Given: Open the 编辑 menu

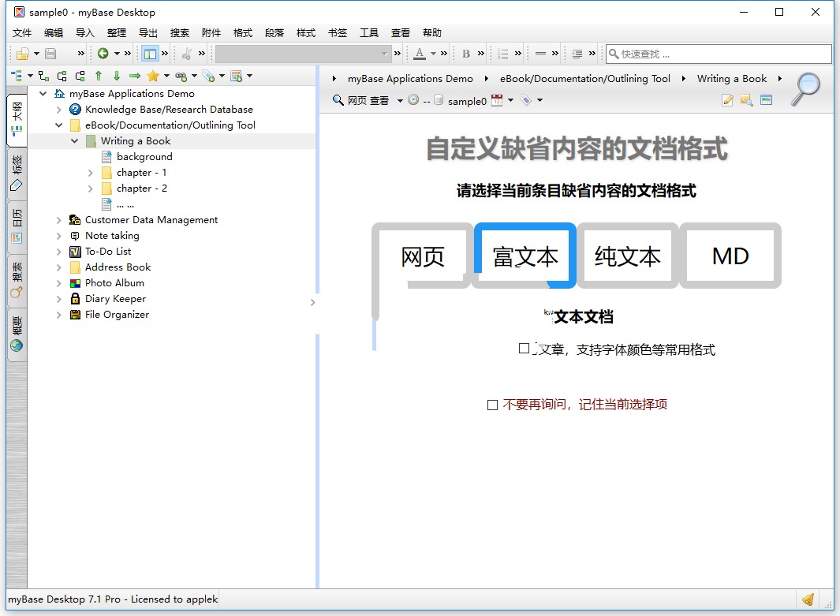Looking at the screenshot, I should [x=54, y=32].
